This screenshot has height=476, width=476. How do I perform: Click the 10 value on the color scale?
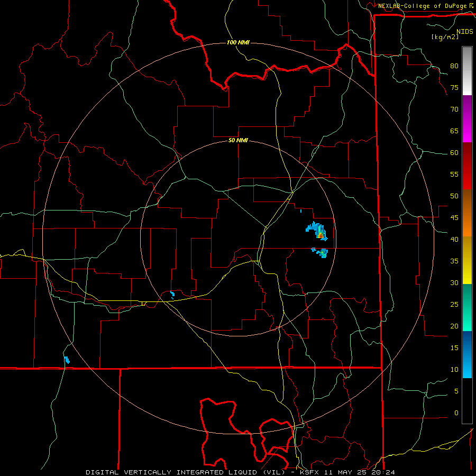click(x=454, y=370)
